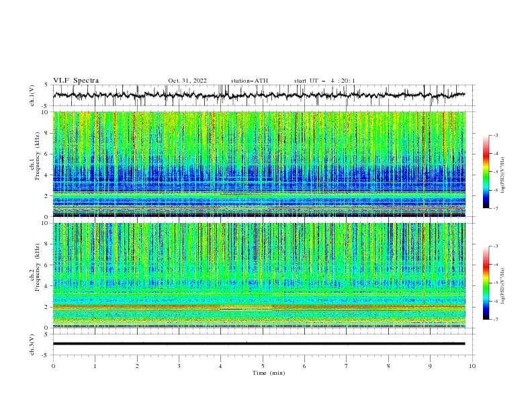Click the "10" tick on the time axis
Screen dimensions: 532x411
(x=472, y=366)
